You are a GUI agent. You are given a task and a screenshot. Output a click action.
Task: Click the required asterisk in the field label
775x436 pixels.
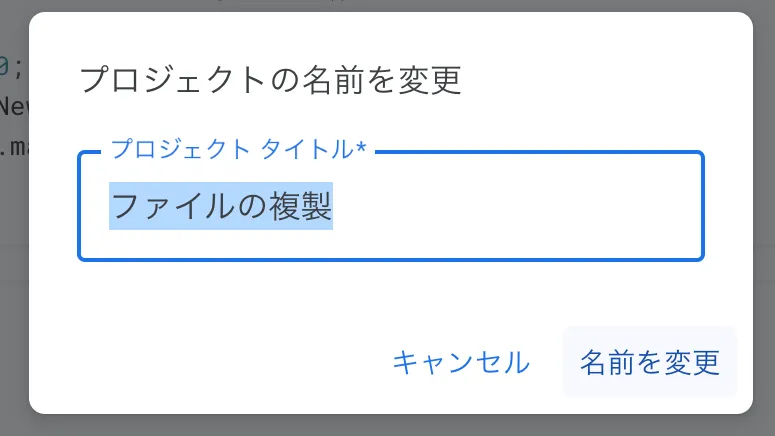361,150
